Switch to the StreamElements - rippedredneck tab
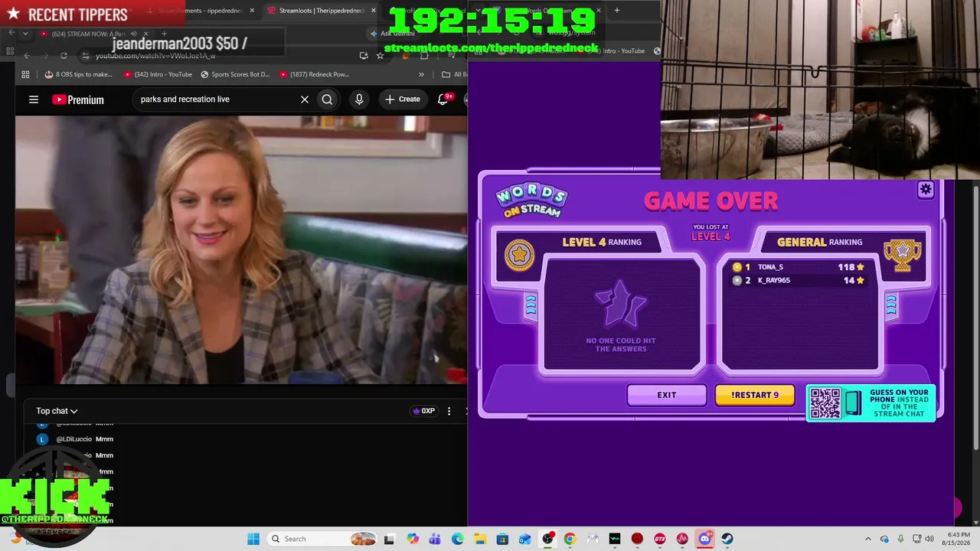980x551 pixels. point(201,11)
